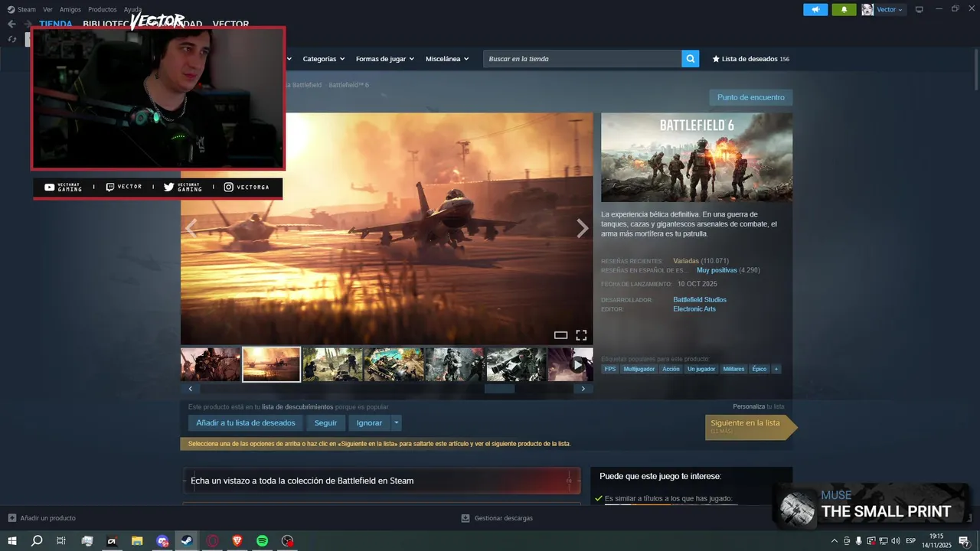980x551 pixels.
Task: Open the Lista de deseados wishlist
Action: (751, 59)
